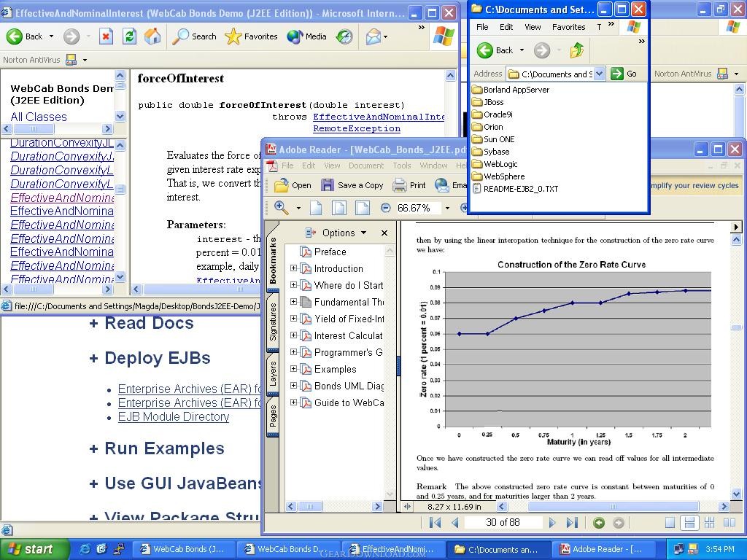Go to next page in Adobe Reader

click(552, 523)
